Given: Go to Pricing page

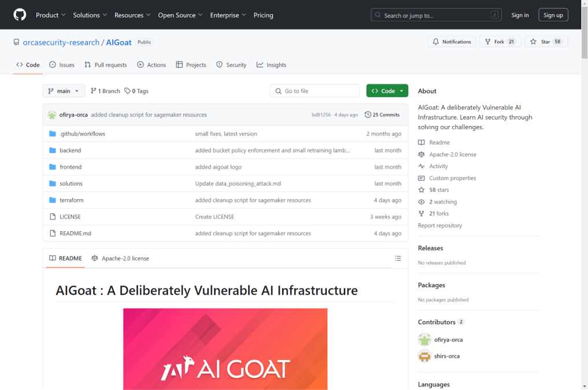Looking at the screenshot, I should click(x=263, y=15).
